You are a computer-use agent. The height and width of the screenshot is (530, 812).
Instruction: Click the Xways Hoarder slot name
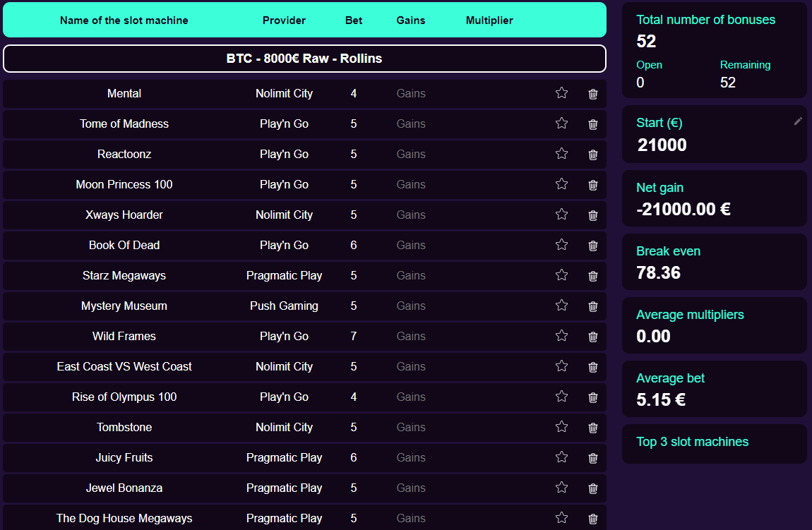(124, 215)
